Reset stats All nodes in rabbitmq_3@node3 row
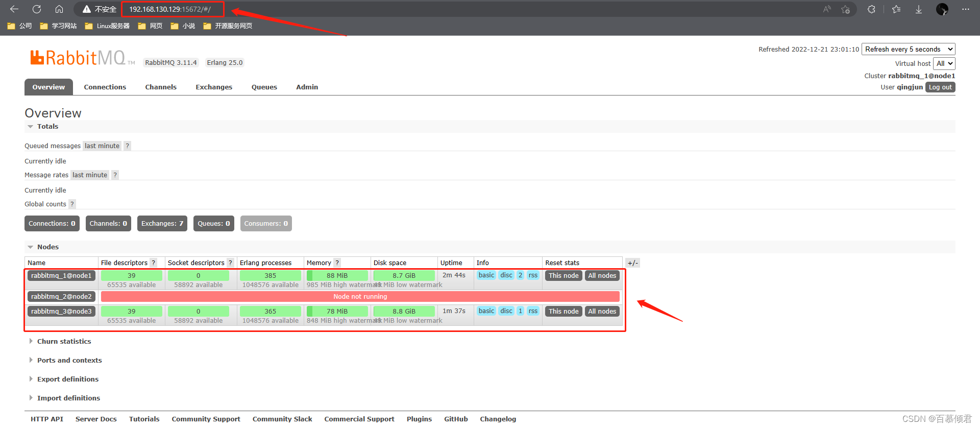 point(602,312)
